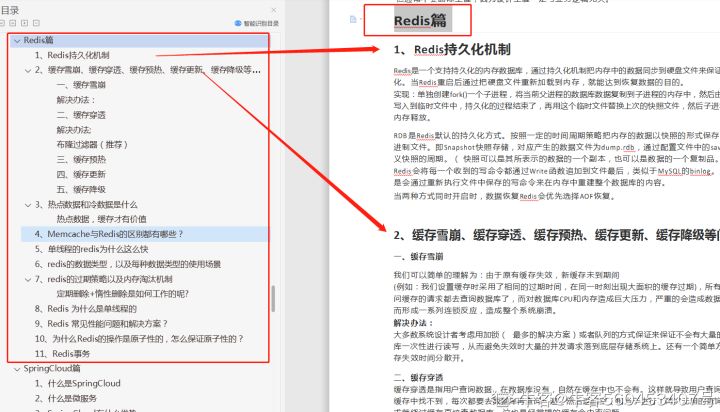Select 4、Memcache与Redis的区别都有哪些？
This screenshot has width=720, height=412.
109,234
